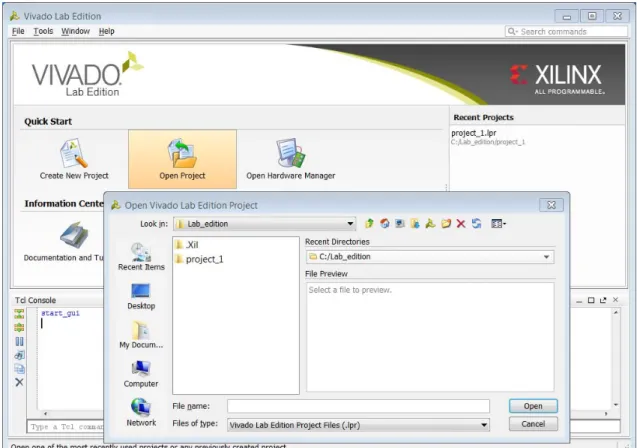637x448 pixels.
Task: Choose the Network location in sidebar
Action: coord(141,412)
